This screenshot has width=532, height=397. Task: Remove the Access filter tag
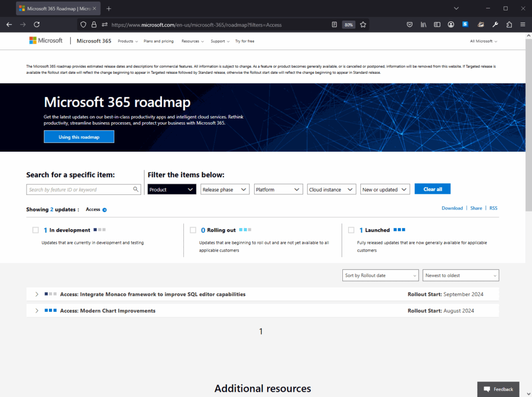click(x=104, y=210)
